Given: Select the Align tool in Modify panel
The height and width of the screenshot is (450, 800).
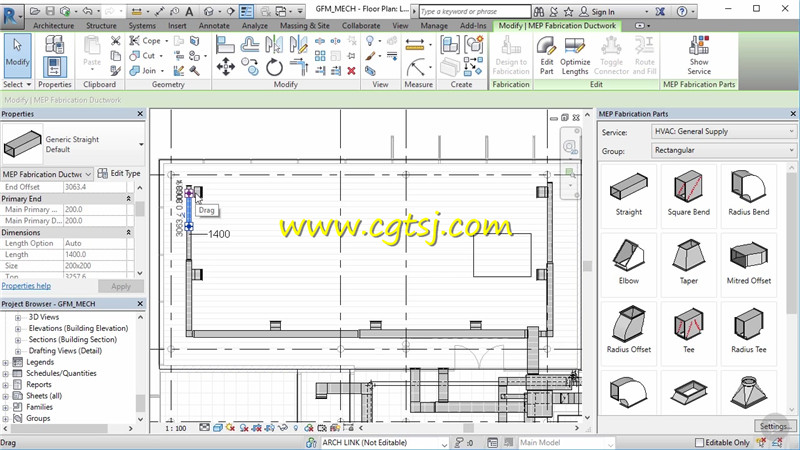Looking at the screenshot, I should pos(225,44).
